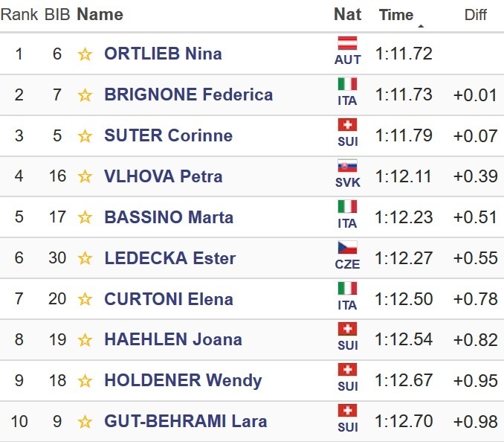Viewport: 504px width, 442px height.
Task: Click the Rank column header
Action: pyautogui.click(x=19, y=15)
